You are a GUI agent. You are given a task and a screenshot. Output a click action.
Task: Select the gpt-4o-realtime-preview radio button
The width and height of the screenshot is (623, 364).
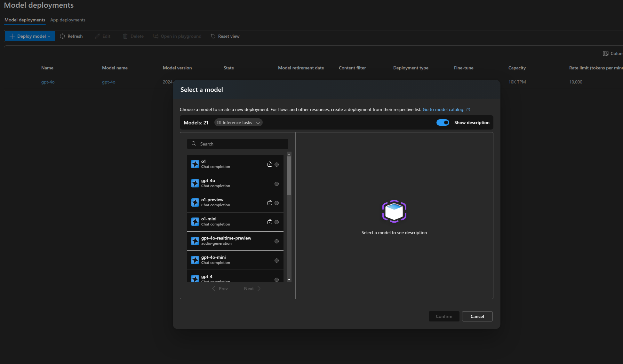coord(277,241)
